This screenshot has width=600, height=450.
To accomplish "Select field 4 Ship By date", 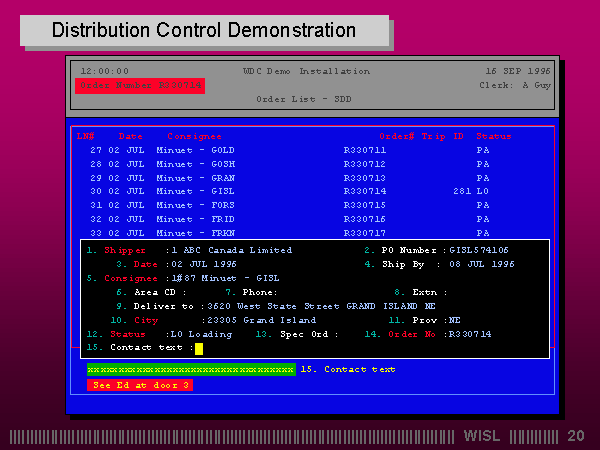I will [439, 264].
